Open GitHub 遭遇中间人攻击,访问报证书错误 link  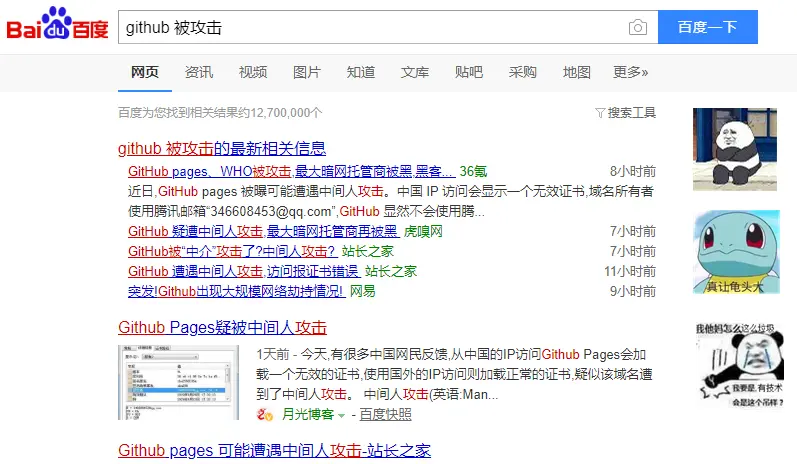point(243,271)
